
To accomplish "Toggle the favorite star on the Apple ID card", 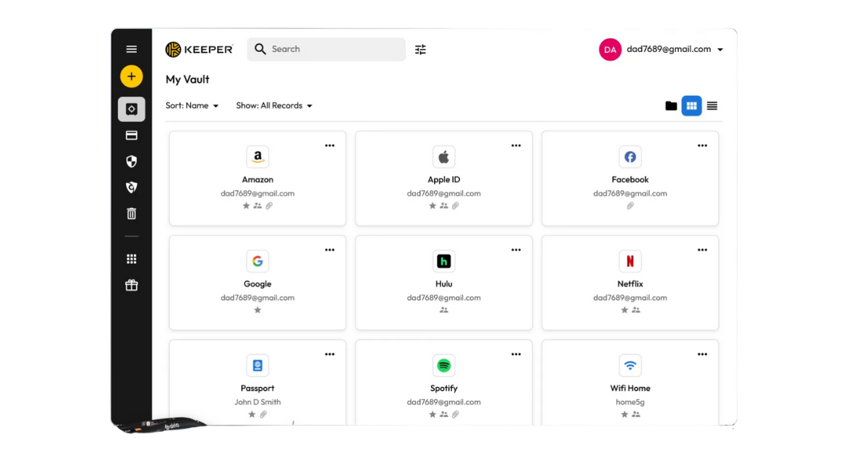I will tap(433, 206).
